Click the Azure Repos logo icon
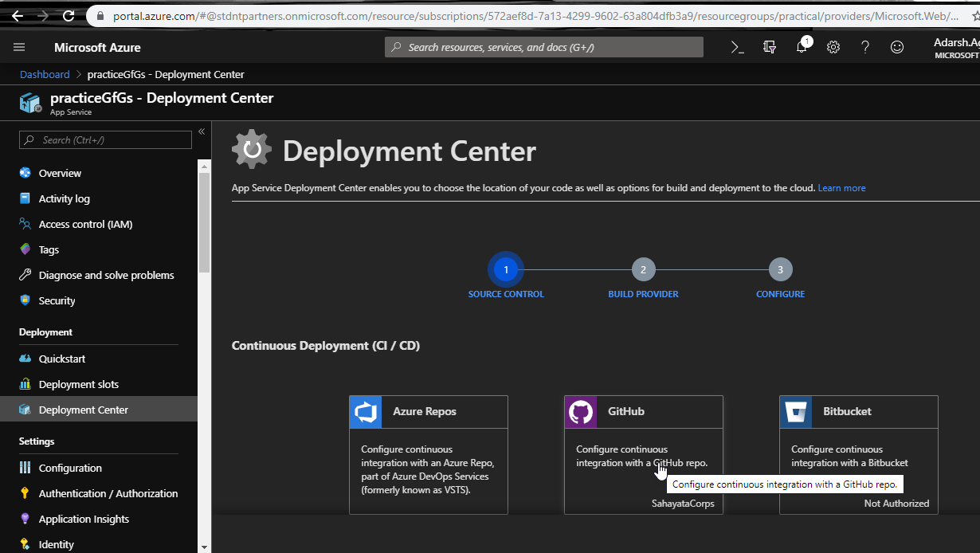Viewport: 980px width, 553px height. pyautogui.click(x=366, y=412)
